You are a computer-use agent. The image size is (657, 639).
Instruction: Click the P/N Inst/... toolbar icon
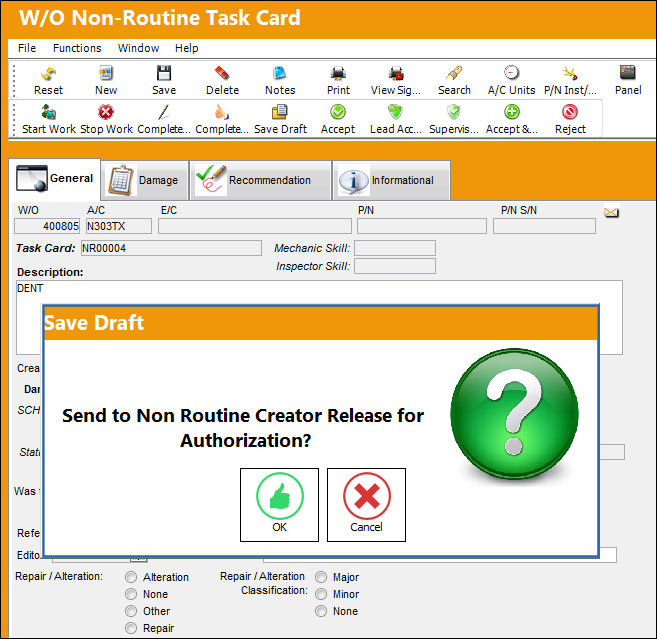tap(570, 81)
